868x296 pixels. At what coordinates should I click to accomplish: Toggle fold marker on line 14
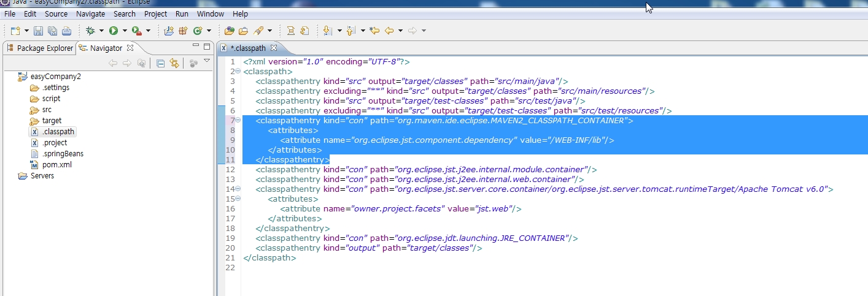click(x=238, y=189)
